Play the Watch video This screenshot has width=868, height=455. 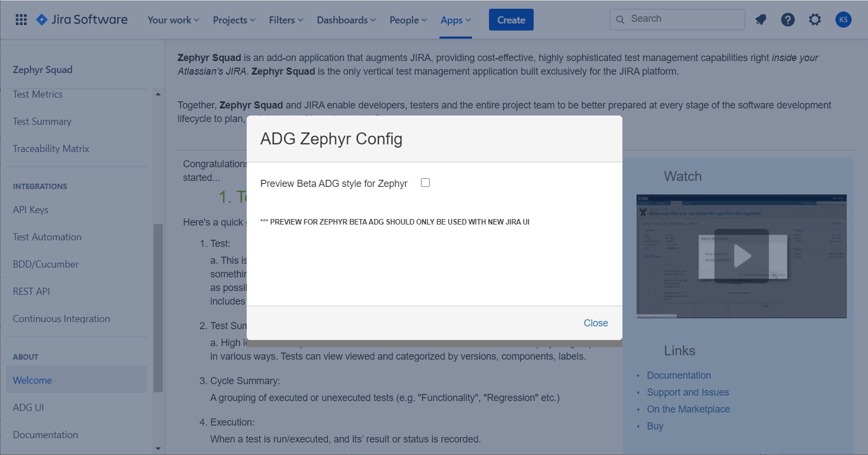click(742, 256)
